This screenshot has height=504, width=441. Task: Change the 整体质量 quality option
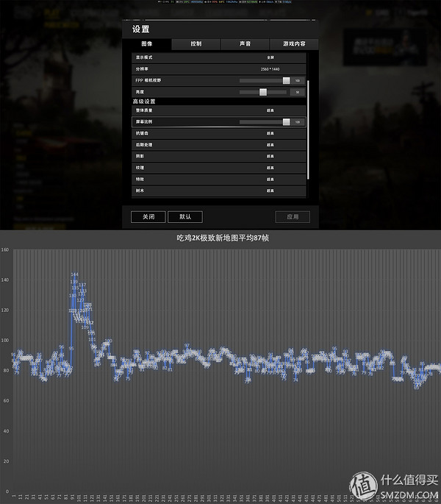point(219,110)
